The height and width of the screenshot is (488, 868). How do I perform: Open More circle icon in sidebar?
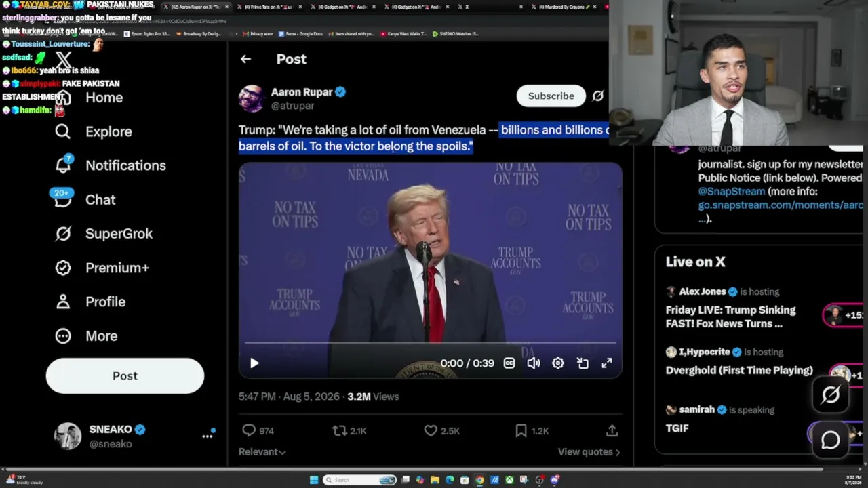63,335
